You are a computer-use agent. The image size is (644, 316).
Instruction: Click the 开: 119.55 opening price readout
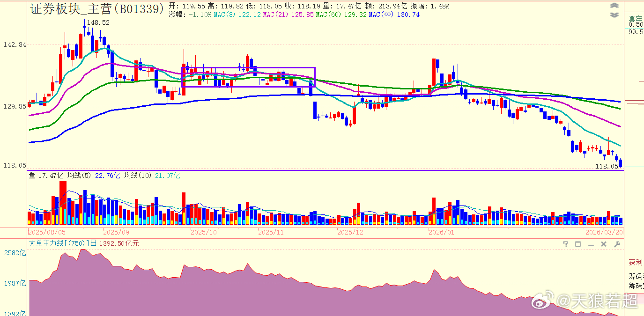point(186,6)
